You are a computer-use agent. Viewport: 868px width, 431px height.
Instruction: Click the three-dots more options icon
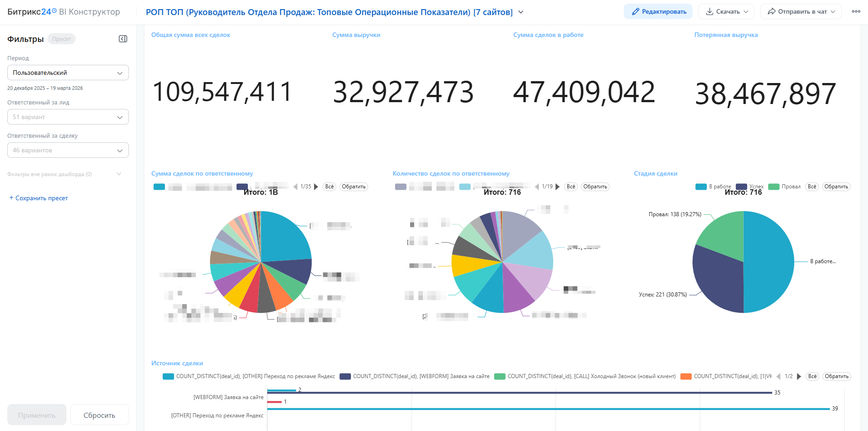[856, 11]
